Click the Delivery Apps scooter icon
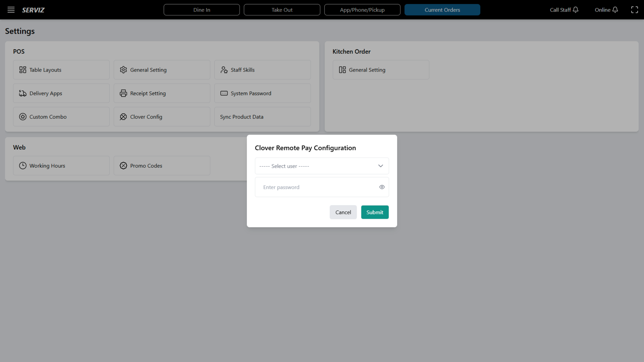Viewport: 644px width, 362px height. [x=23, y=93]
